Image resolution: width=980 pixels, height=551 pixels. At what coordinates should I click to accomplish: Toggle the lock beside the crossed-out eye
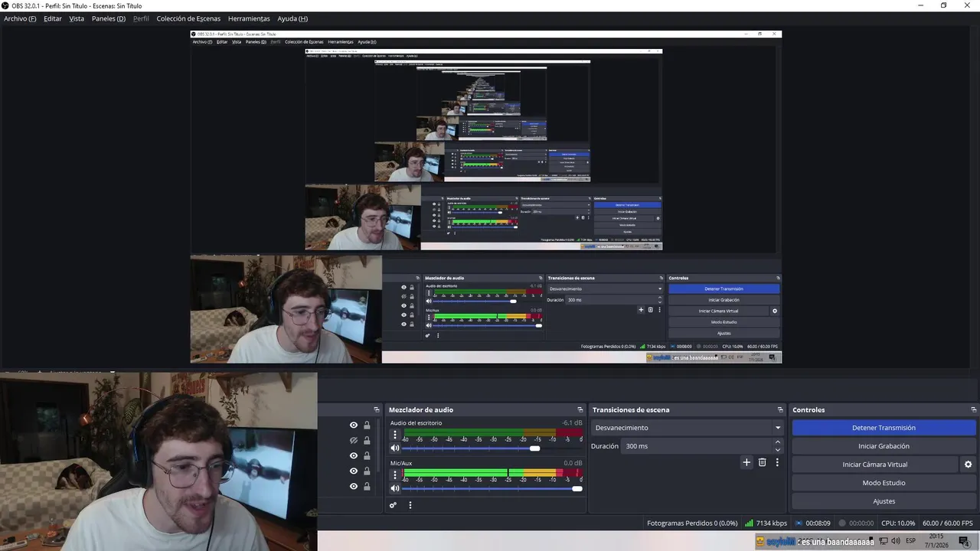[367, 441]
